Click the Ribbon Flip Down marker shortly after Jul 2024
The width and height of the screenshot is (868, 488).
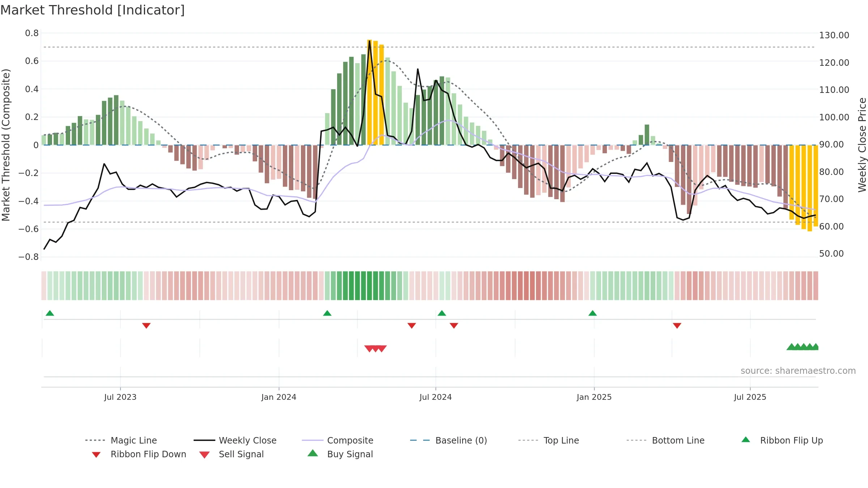[454, 326]
